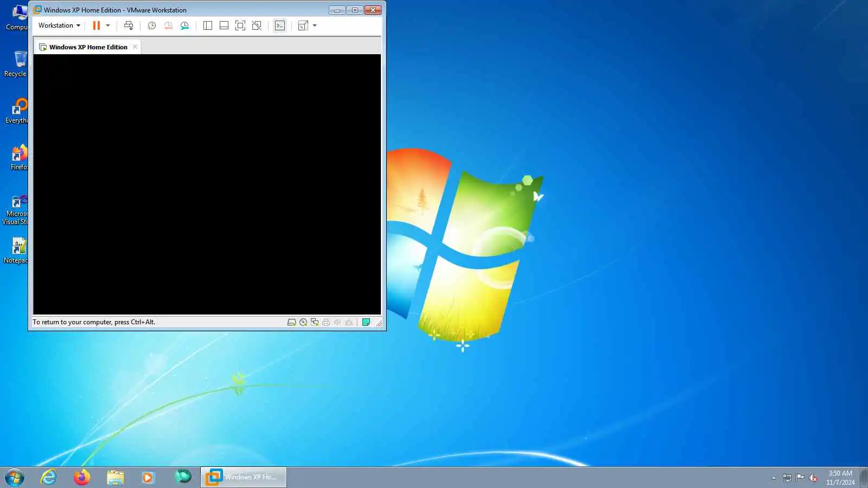Select the Windows XP Home Edition tab
Screen dimensions: 868x488
click(88, 47)
